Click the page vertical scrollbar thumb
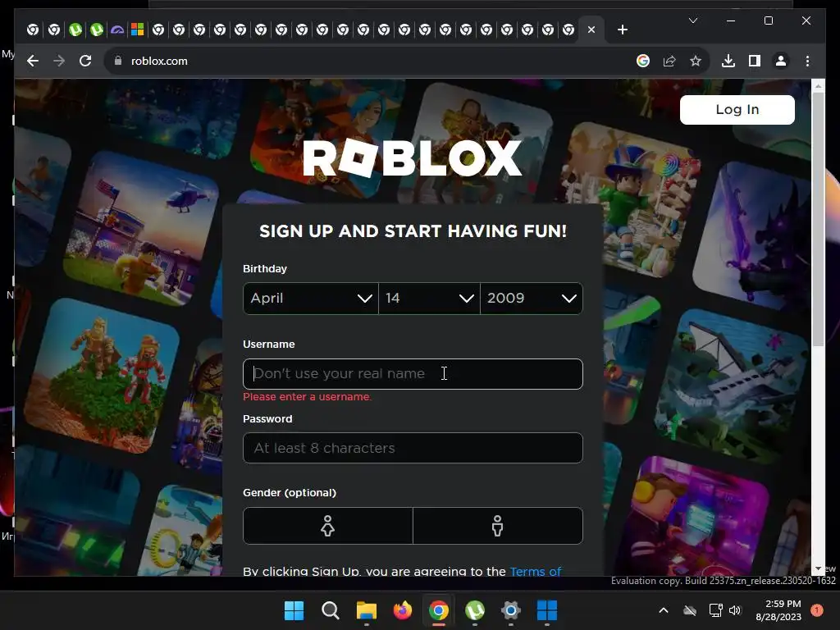Viewport: 840px width, 630px height. tap(818, 218)
